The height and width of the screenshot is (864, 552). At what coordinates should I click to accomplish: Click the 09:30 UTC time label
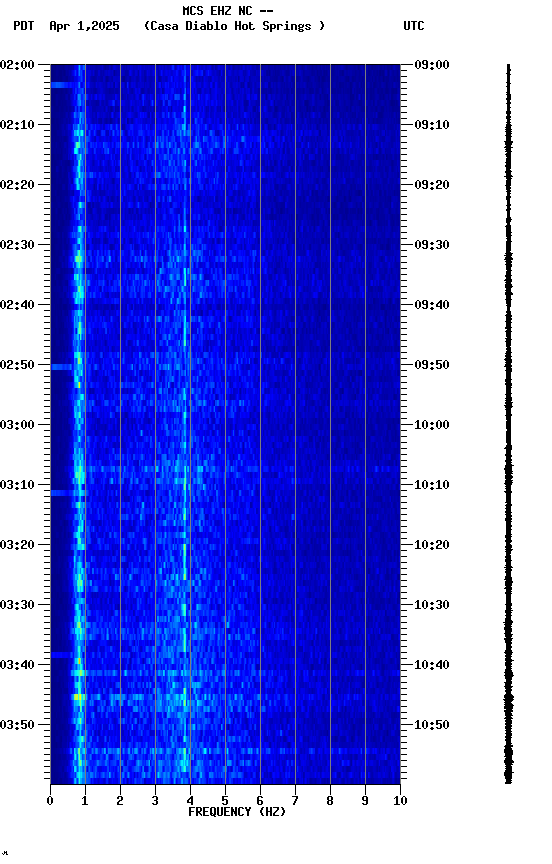432,245
